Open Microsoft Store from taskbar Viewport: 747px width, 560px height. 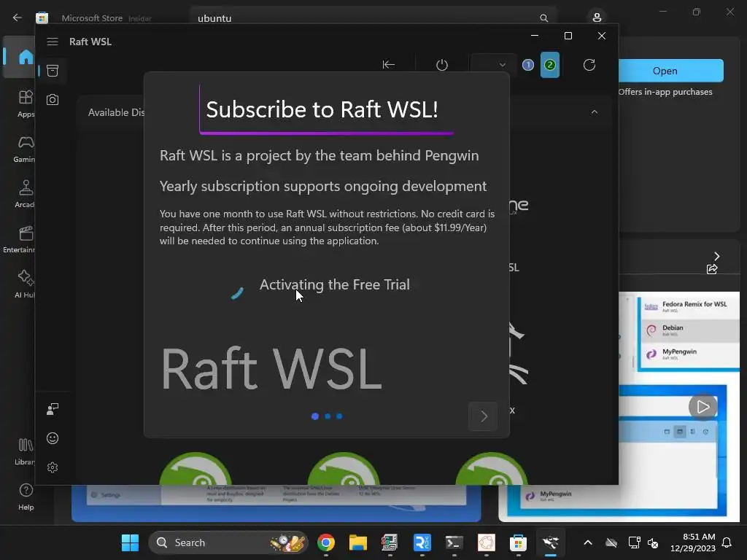tap(519, 542)
